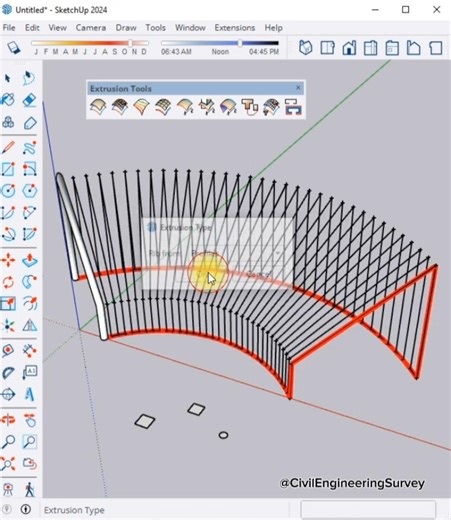Activate the Push/Pull tool
The image size is (451, 520).
pyautogui.click(x=29, y=260)
